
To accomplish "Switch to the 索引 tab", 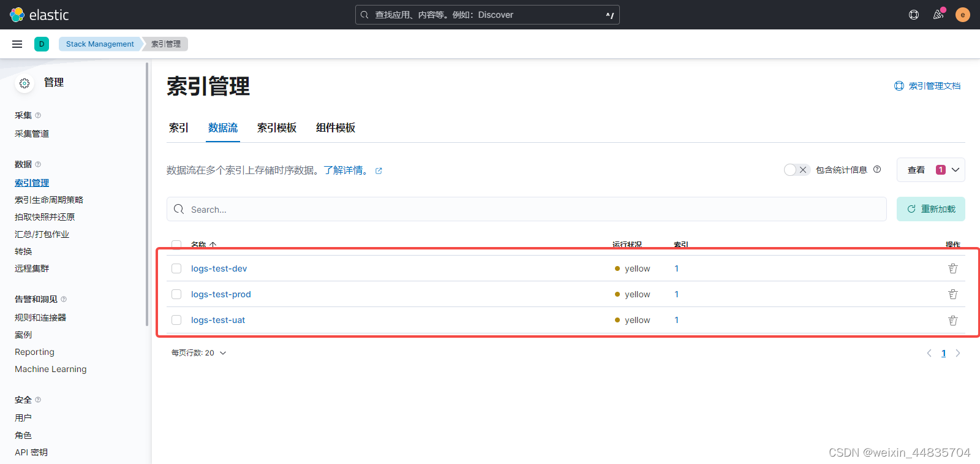I will click(x=179, y=127).
